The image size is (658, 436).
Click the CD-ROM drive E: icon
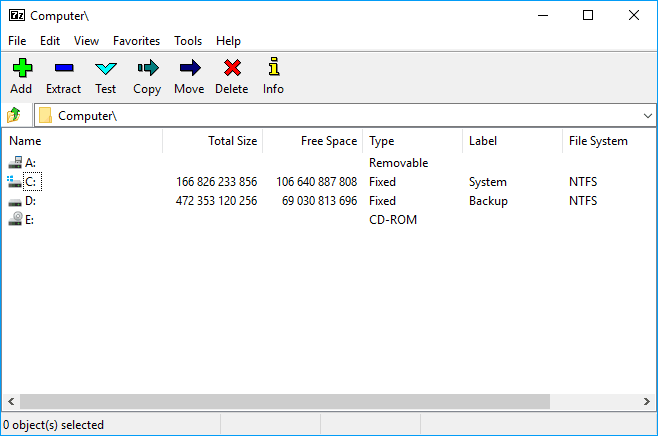pyautogui.click(x=15, y=219)
